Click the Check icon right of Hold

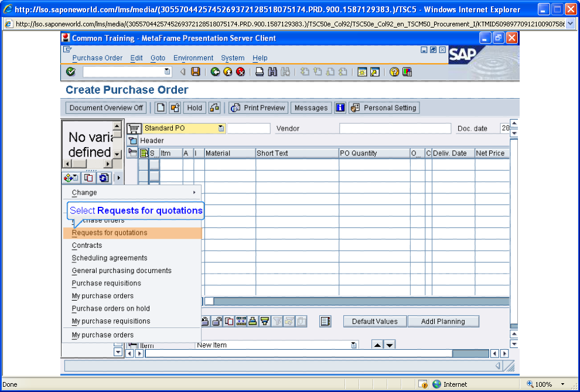click(214, 108)
